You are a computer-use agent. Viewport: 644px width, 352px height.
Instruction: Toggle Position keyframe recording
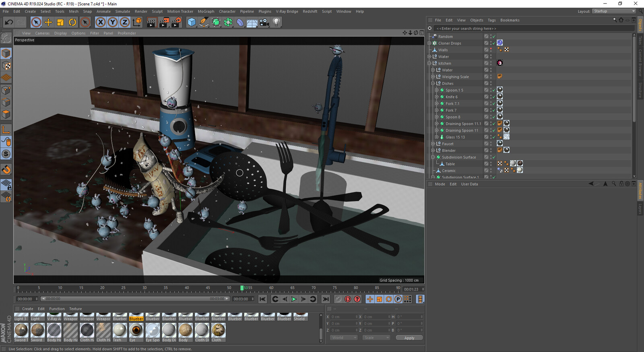point(370,299)
